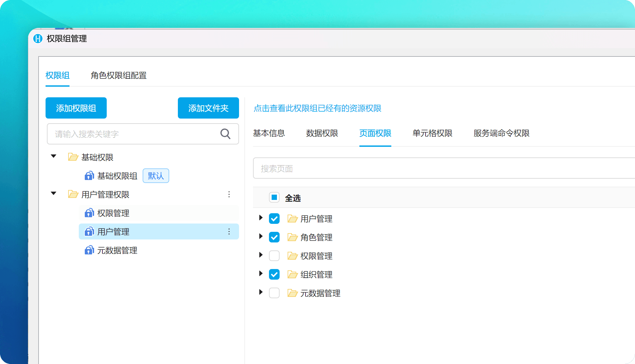Viewport: 635px width, 364px height.
Task: Click the 组织管理 page label
Action: [317, 275]
